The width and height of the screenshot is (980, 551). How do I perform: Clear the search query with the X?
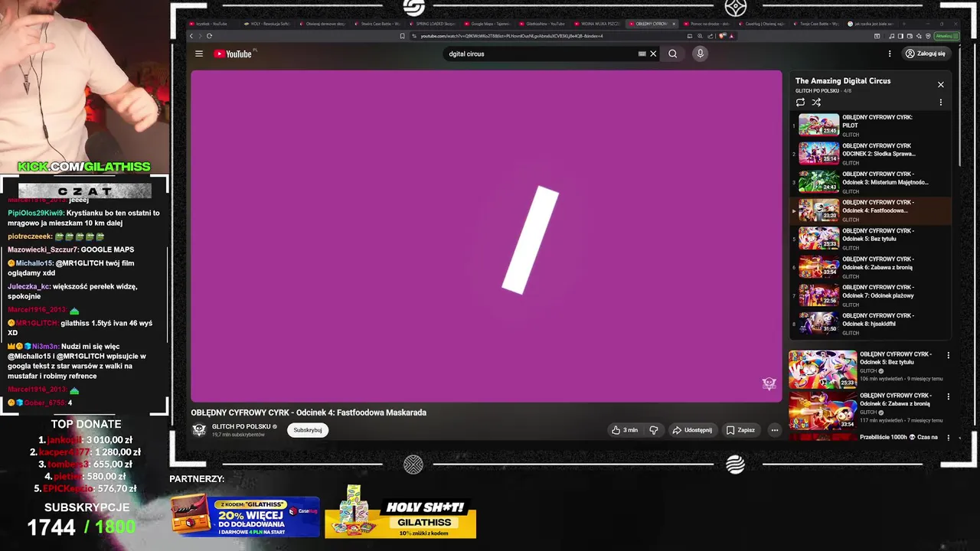[x=653, y=54]
